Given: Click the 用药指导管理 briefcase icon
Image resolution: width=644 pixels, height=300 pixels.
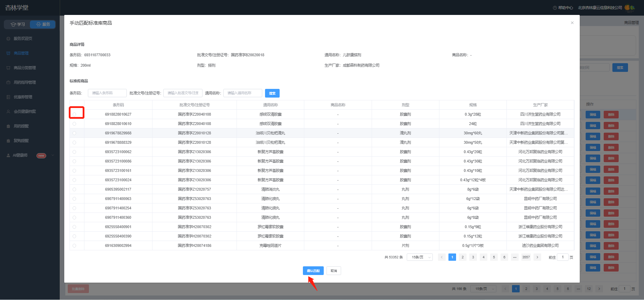Looking at the screenshot, I should tap(8, 82).
